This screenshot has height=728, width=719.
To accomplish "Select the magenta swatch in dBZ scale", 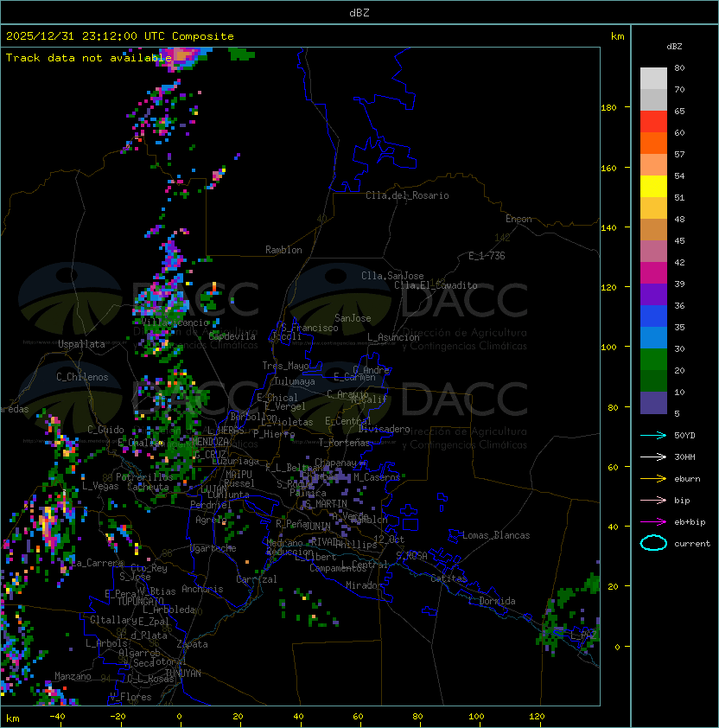I will pos(653,273).
